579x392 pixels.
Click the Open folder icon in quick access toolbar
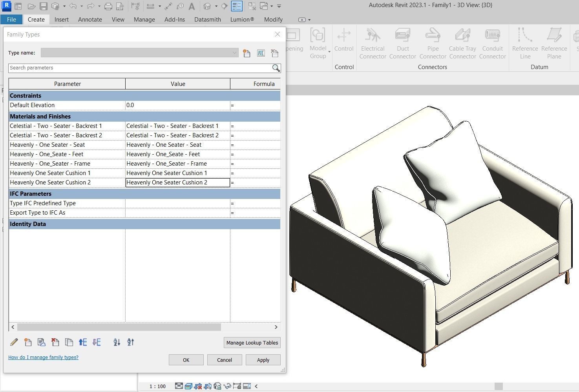(x=32, y=6)
